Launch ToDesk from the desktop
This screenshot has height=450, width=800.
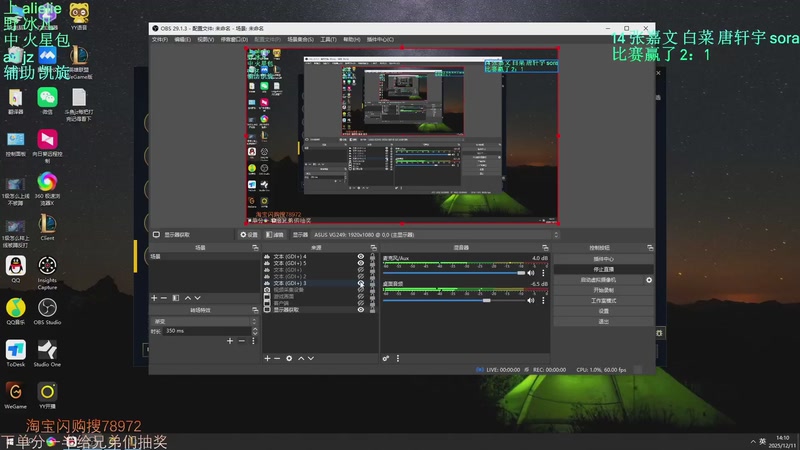[x=16, y=354]
